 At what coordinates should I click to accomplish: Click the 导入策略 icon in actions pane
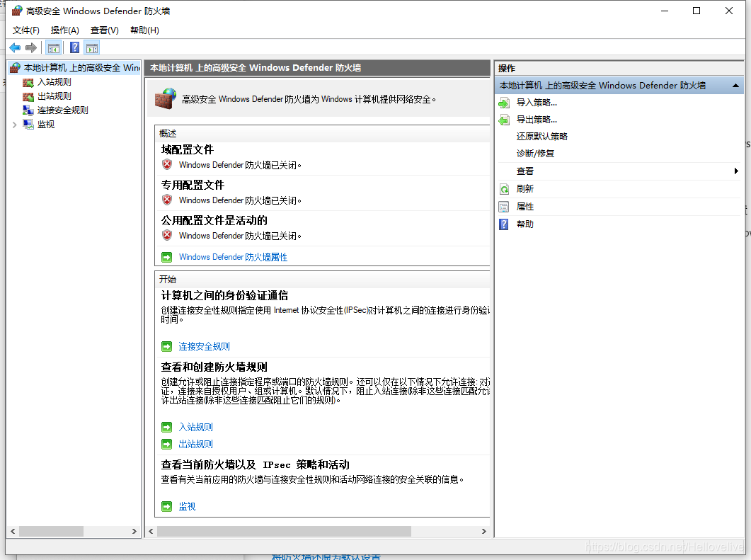(504, 103)
